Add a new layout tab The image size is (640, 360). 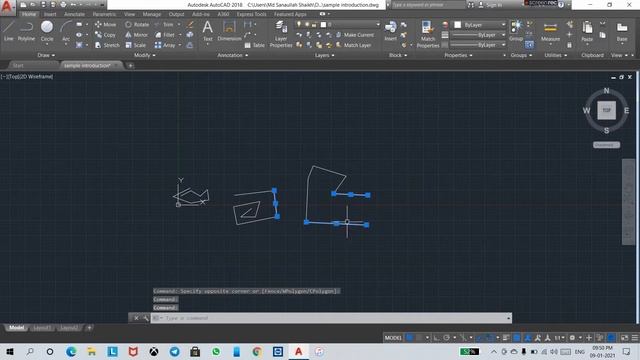89,328
